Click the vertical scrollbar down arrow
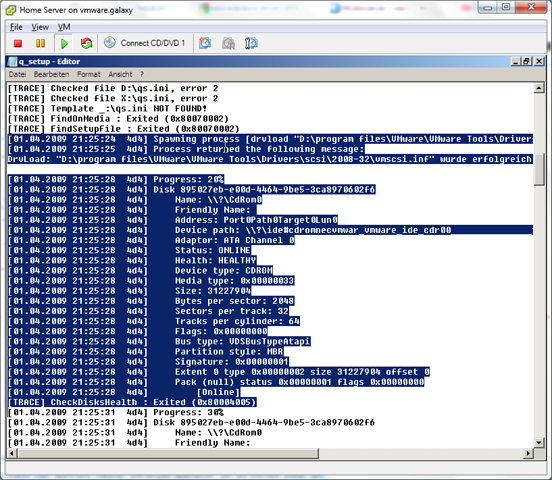Screen dimensions: 552x480 click(x=539, y=442)
